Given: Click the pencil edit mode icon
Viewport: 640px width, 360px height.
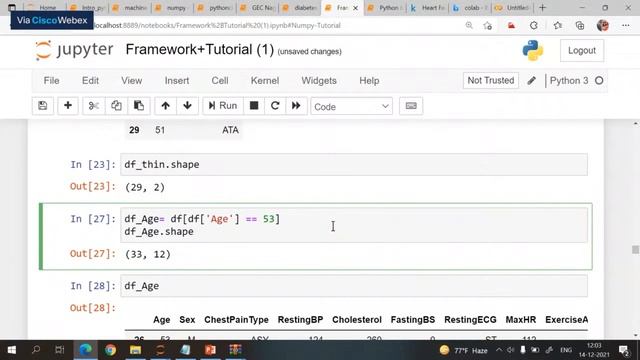Looking at the screenshot, I should coord(531,80).
